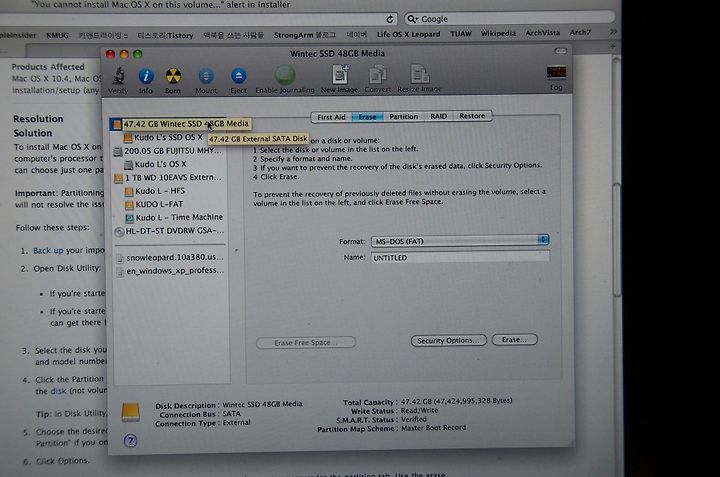Click the Back up link in browser page
The width and height of the screenshot is (720, 477).
coord(48,251)
